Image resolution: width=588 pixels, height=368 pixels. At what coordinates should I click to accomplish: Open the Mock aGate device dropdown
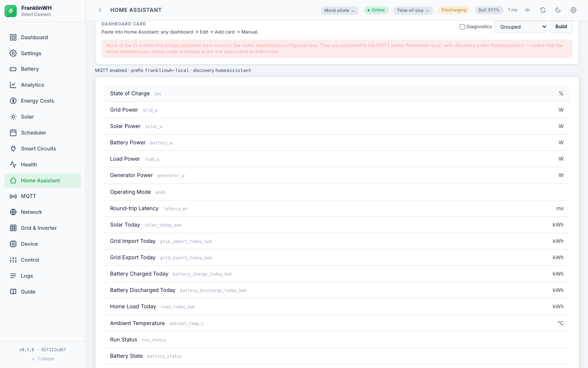(340, 11)
